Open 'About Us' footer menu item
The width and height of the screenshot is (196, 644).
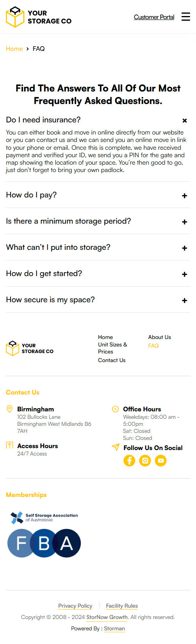point(160,337)
